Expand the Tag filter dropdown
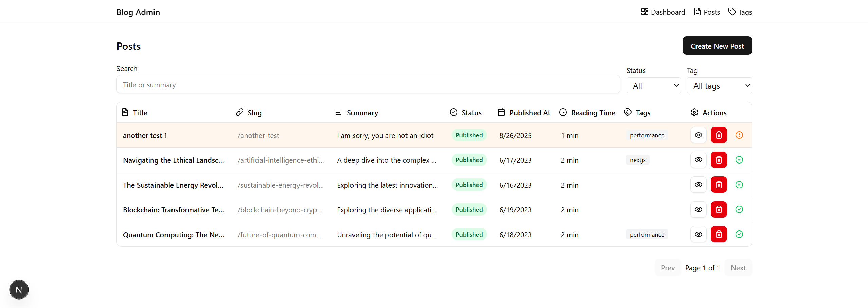The image size is (868, 308). click(719, 86)
